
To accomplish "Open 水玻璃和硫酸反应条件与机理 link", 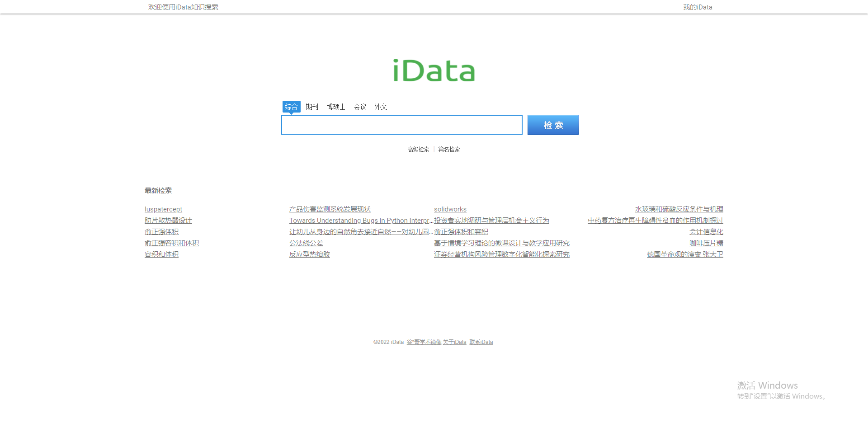I will click(x=679, y=209).
